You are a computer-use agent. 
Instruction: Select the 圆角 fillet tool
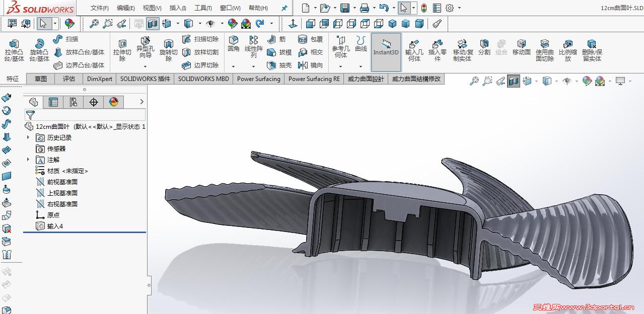tap(233, 44)
